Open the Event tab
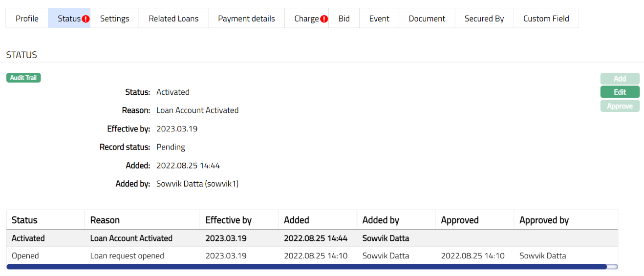 [379, 19]
